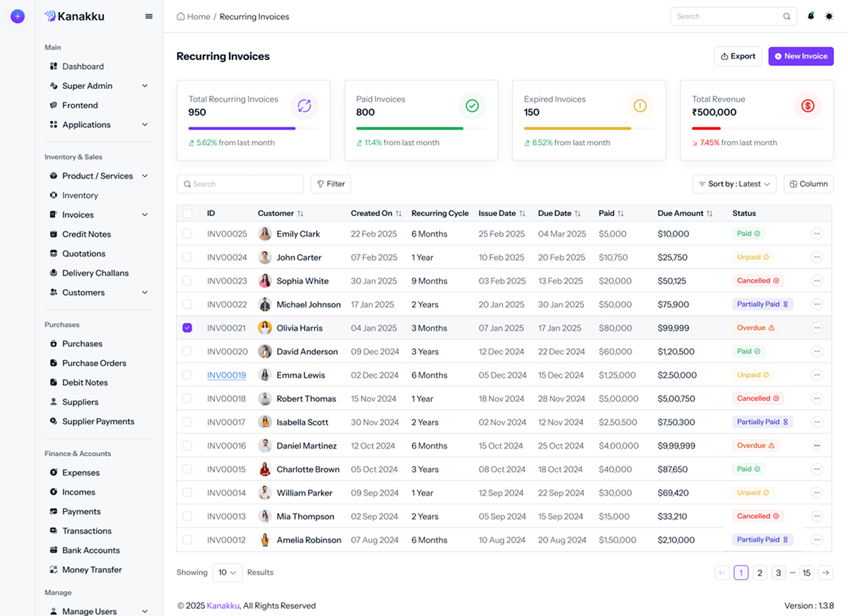Toggle dark mode with the theme icon
The height and width of the screenshot is (616, 848).
tap(830, 16)
